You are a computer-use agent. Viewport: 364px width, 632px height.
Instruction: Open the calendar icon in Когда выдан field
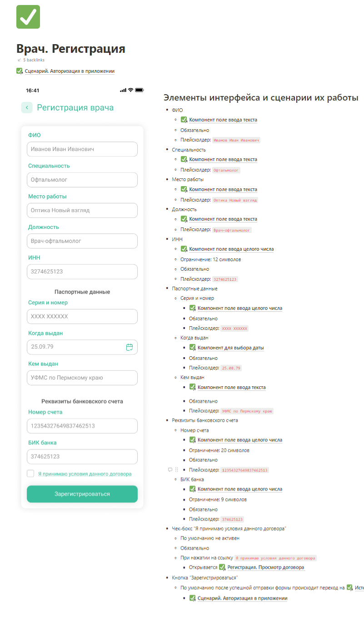[130, 347]
